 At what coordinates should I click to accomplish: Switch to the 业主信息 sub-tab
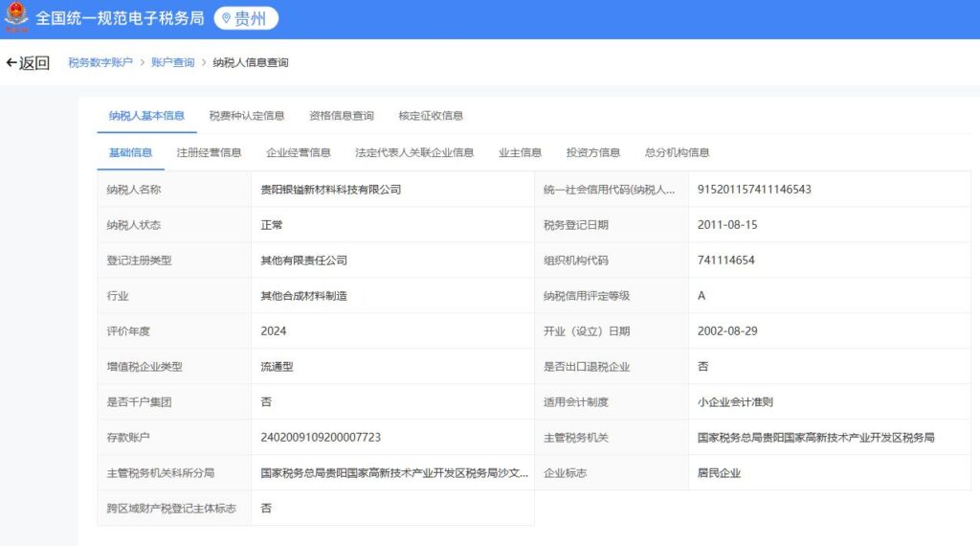coord(520,152)
